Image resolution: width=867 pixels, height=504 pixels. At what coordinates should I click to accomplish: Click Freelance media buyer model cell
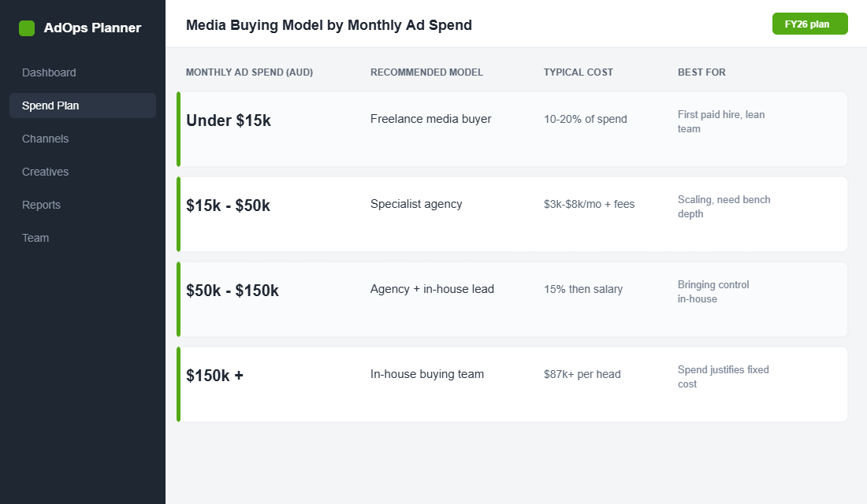(x=430, y=119)
